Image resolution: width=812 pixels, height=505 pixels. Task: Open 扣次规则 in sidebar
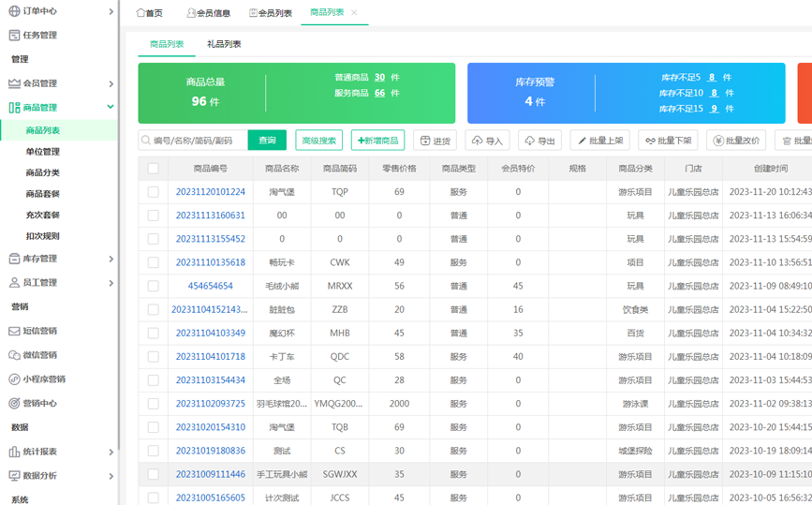point(43,236)
